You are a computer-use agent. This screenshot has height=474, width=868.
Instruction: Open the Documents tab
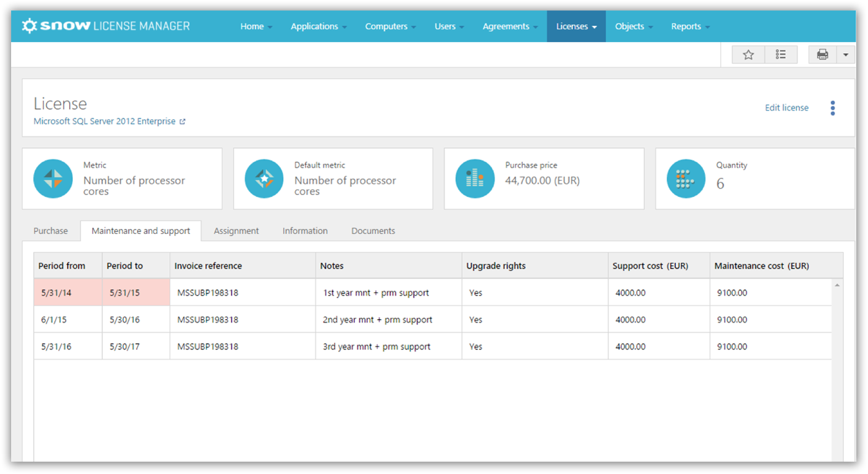(373, 231)
